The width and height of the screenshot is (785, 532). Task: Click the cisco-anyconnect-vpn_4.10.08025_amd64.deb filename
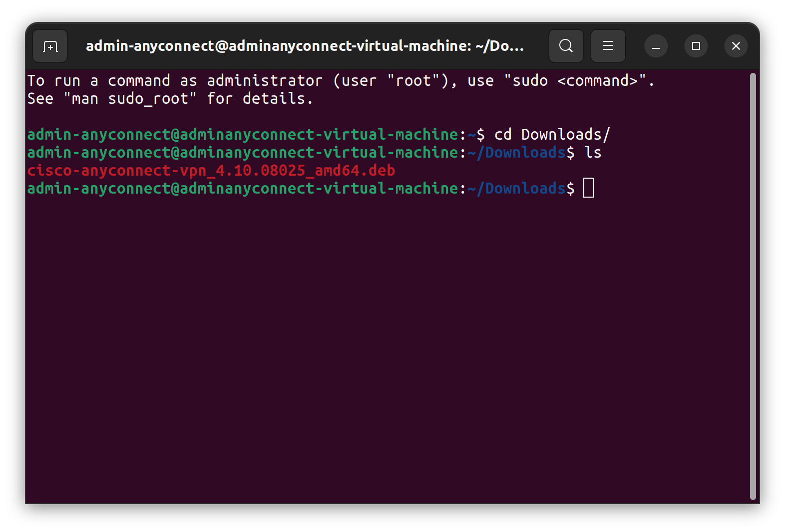(x=211, y=171)
